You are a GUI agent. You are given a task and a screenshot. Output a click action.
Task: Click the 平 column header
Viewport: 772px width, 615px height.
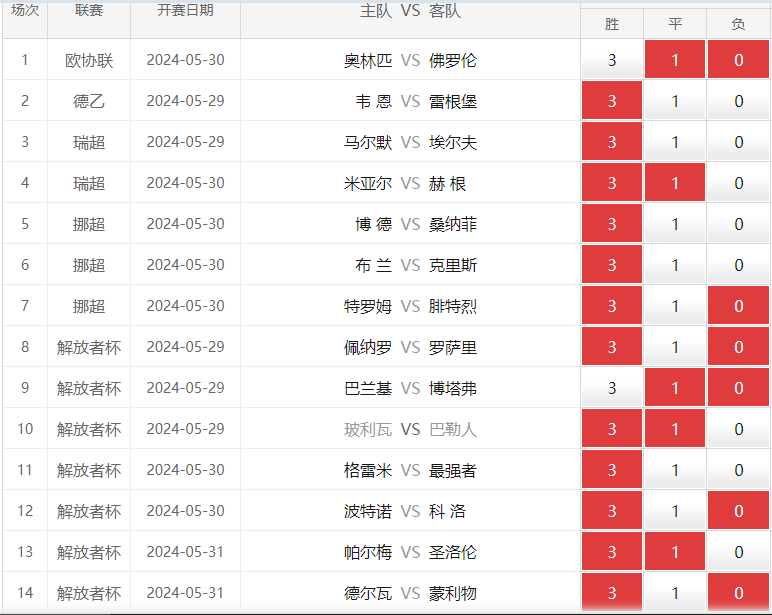click(x=675, y=24)
